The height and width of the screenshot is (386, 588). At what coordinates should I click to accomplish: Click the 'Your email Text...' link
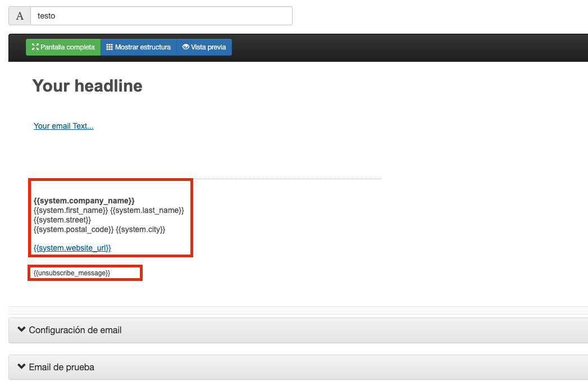(63, 126)
